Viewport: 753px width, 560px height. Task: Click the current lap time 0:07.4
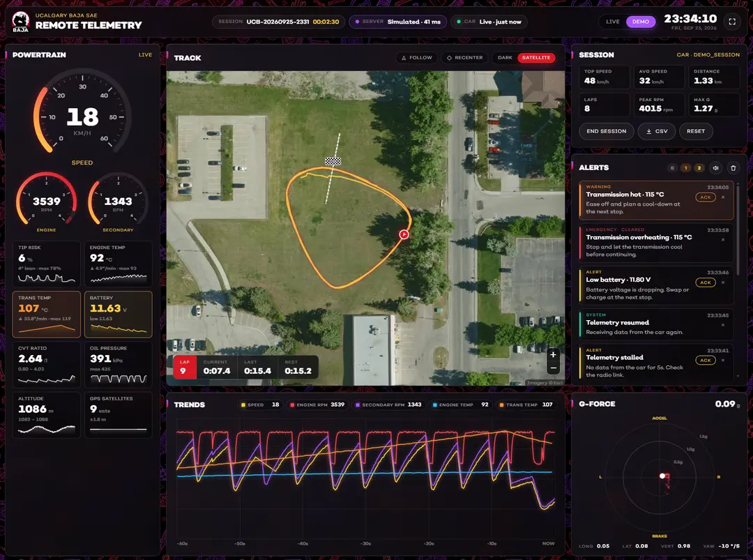point(217,371)
